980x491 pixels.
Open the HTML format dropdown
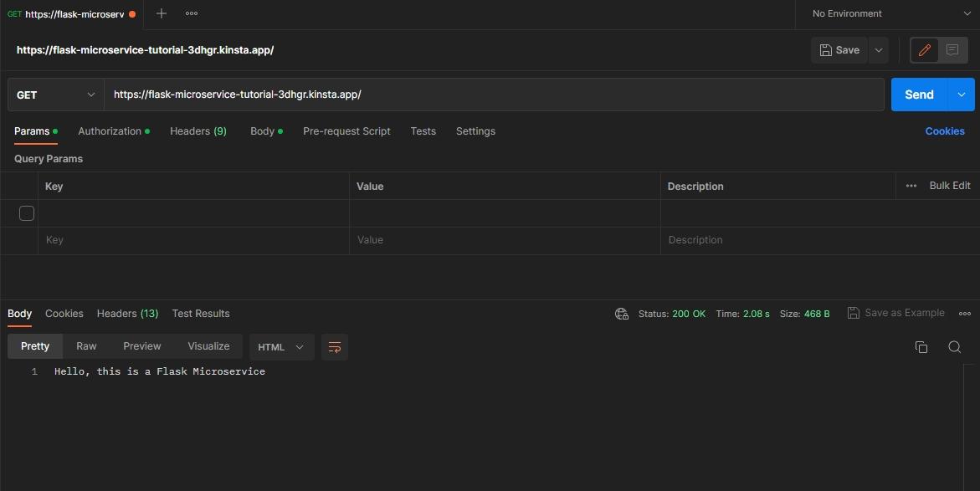tap(281, 347)
